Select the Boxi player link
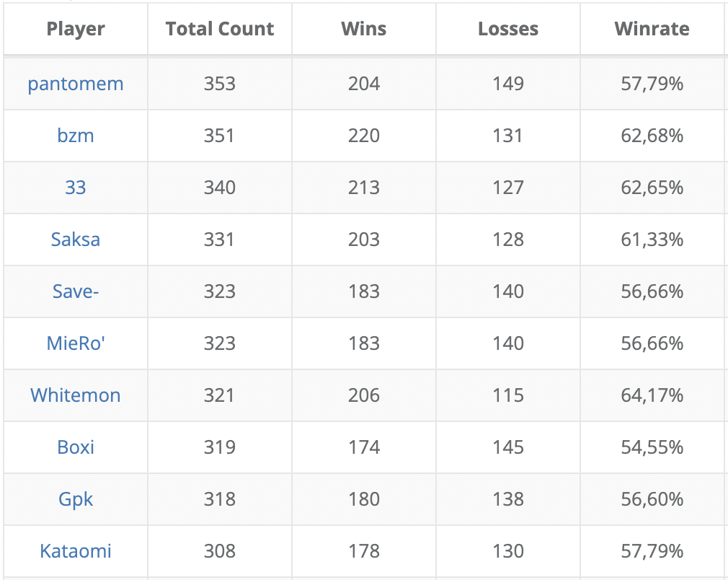 pyautogui.click(x=76, y=447)
